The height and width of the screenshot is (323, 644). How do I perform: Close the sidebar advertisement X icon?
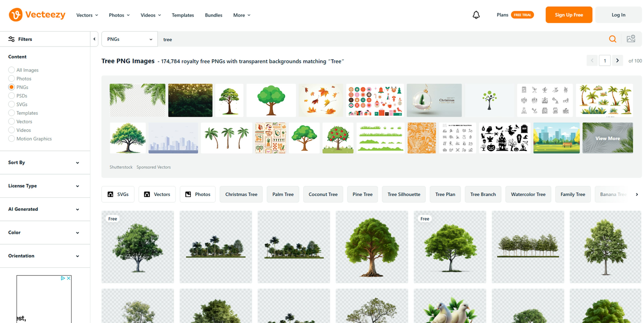[x=68, y=278]
